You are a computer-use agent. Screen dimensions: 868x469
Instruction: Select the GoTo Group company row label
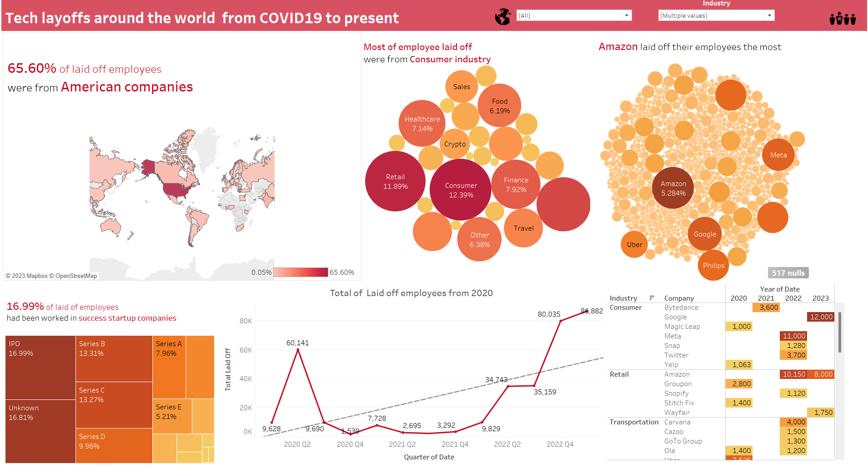point(683,441)
